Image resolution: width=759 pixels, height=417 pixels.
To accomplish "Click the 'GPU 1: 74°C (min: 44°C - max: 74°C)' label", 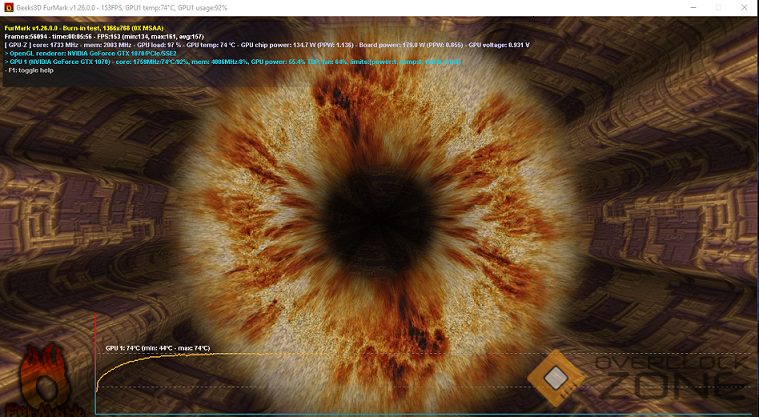I will [158, 348].
